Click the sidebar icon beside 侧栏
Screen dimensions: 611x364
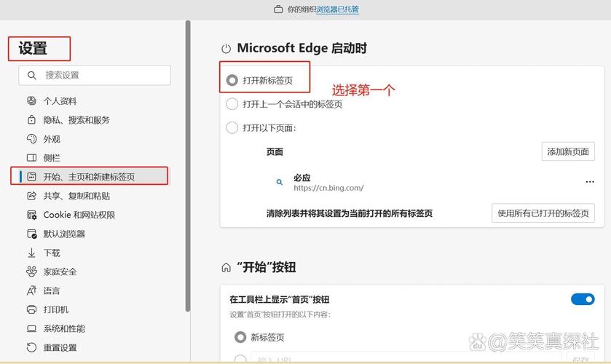click(31, 158)
